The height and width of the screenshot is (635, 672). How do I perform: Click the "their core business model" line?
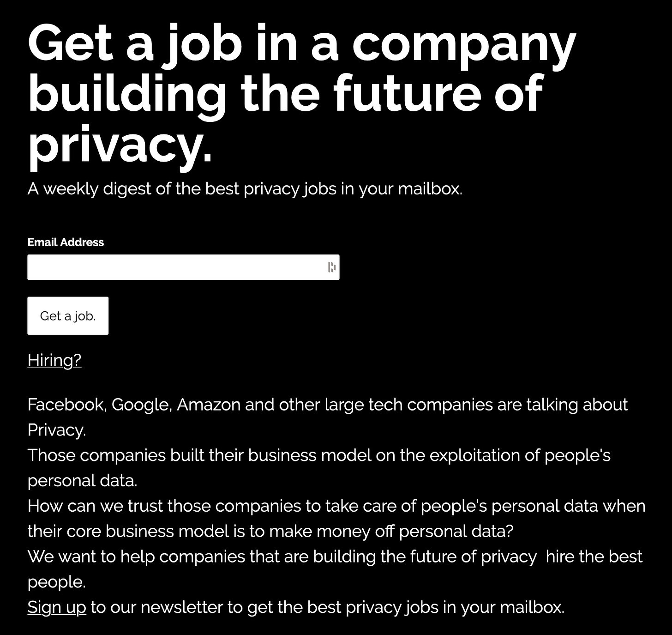click(x=270, y=532)
